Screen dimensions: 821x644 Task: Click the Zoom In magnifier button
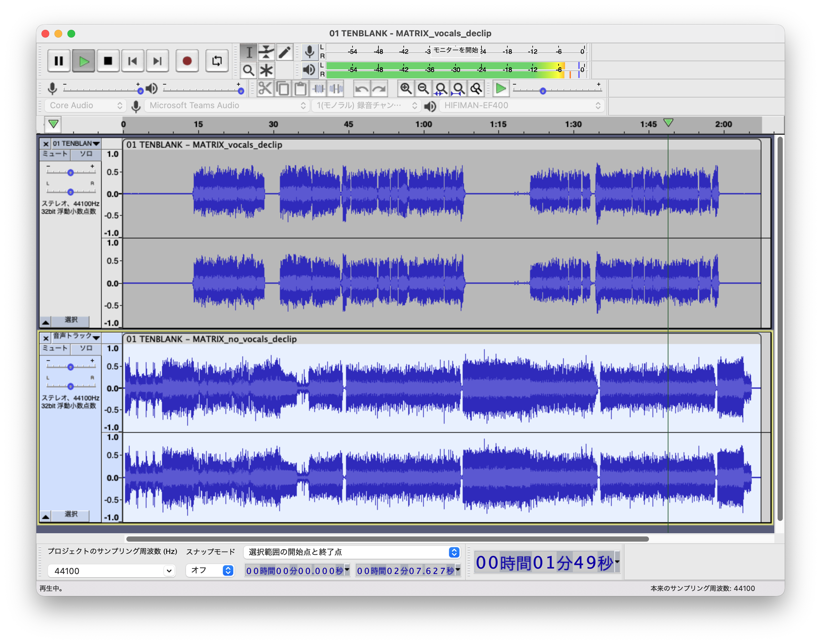point(405,89)
